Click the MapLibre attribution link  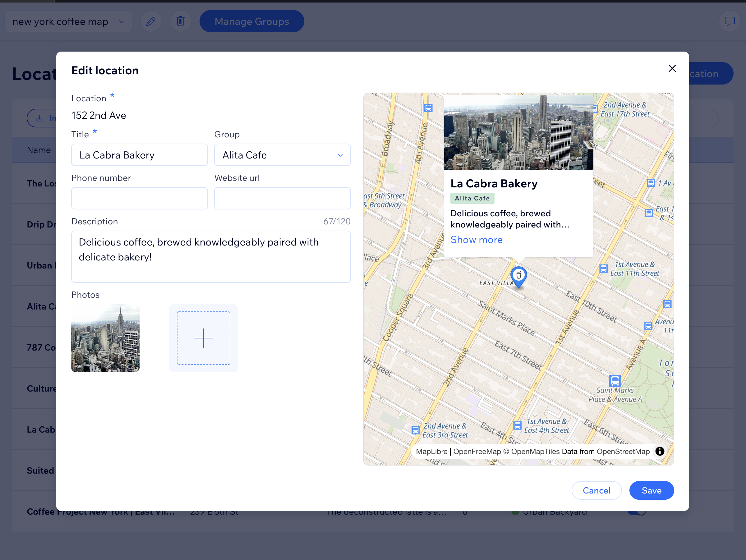point(431,452)
